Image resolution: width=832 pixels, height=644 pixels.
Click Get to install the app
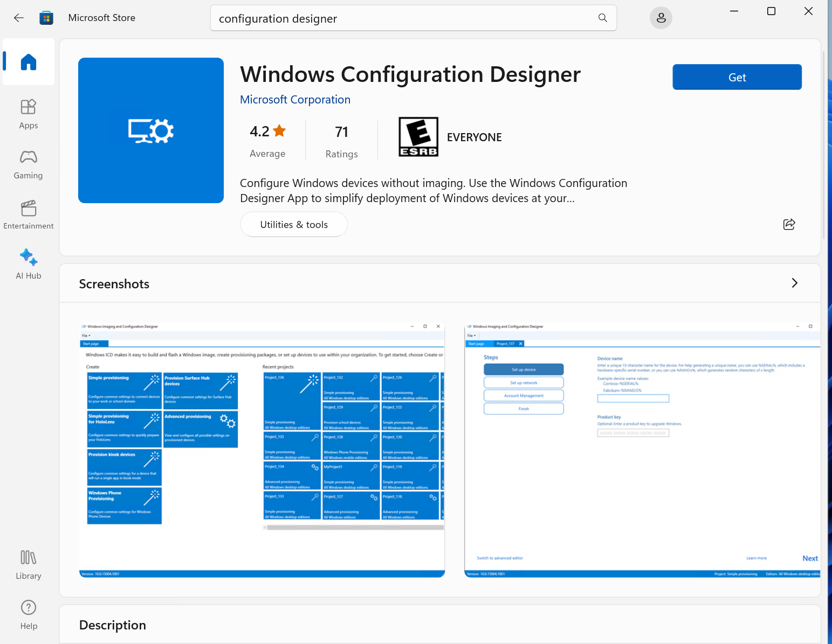(737, 77)
